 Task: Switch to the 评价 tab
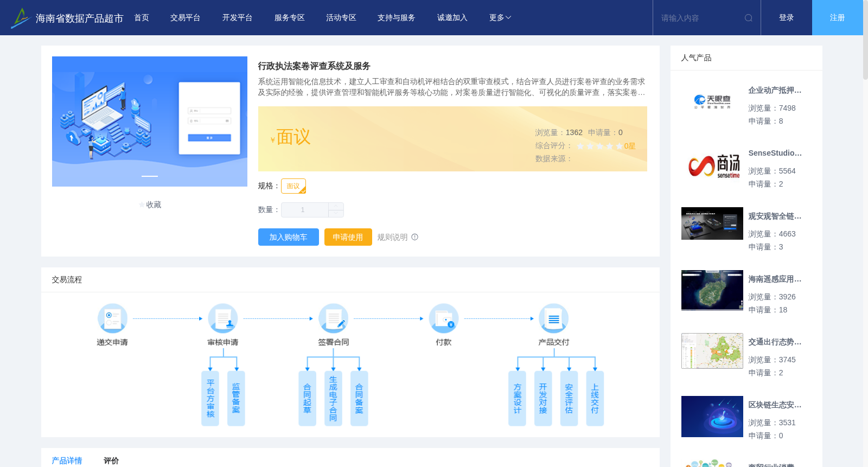coord(111,460)
